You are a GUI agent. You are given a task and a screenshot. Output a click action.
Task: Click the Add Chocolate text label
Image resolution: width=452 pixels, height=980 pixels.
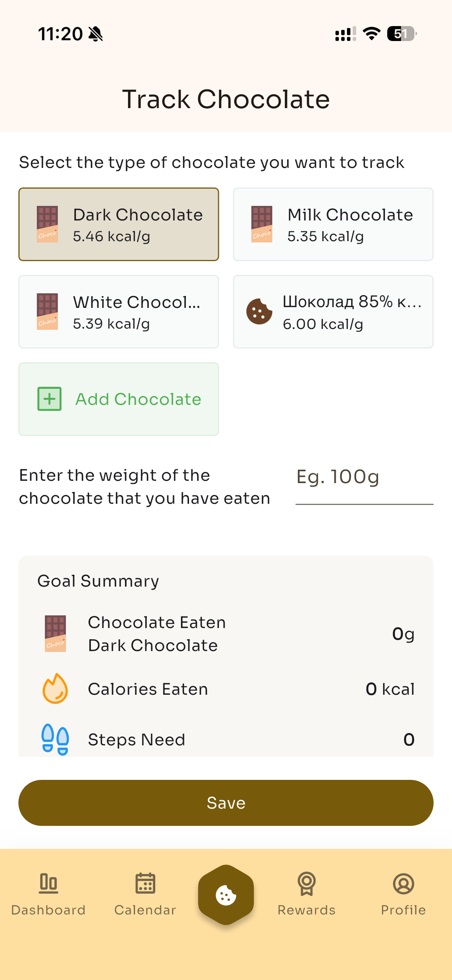(x=138, y=399)
